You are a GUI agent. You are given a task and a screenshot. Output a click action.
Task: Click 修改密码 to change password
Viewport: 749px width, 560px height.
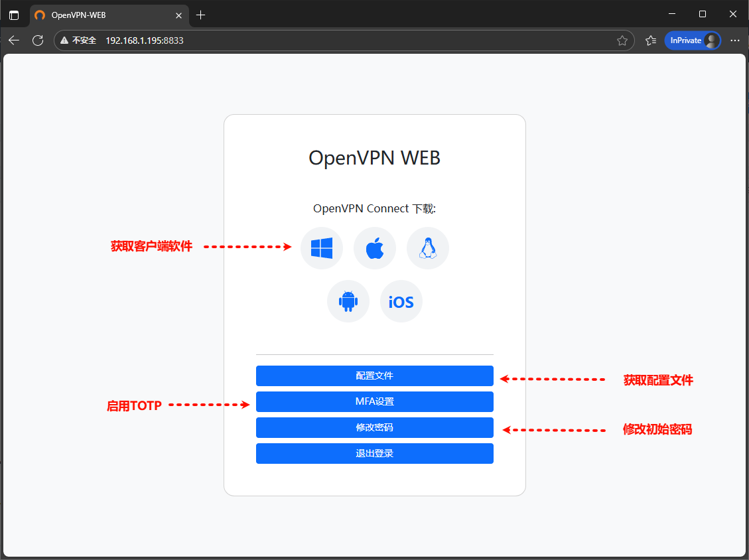click(x=374, y=427)
